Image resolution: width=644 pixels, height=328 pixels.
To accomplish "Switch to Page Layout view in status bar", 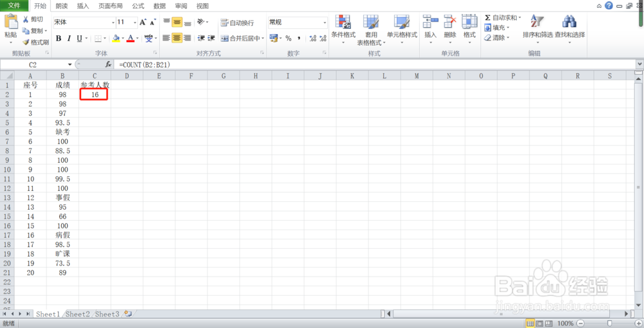I will click(x=540, y=323).
